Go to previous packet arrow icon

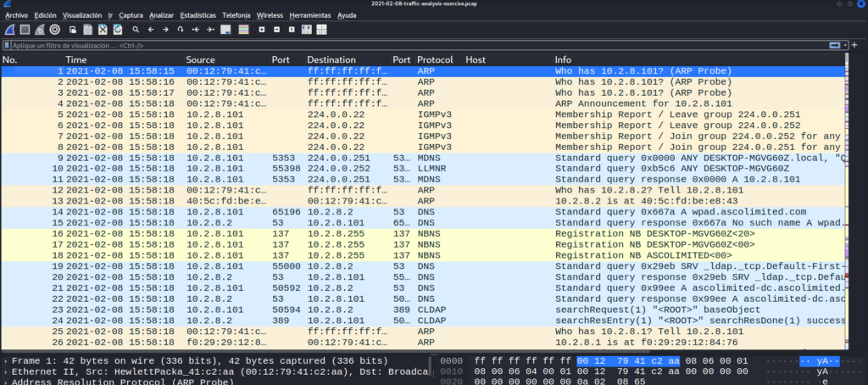point(151,29)
